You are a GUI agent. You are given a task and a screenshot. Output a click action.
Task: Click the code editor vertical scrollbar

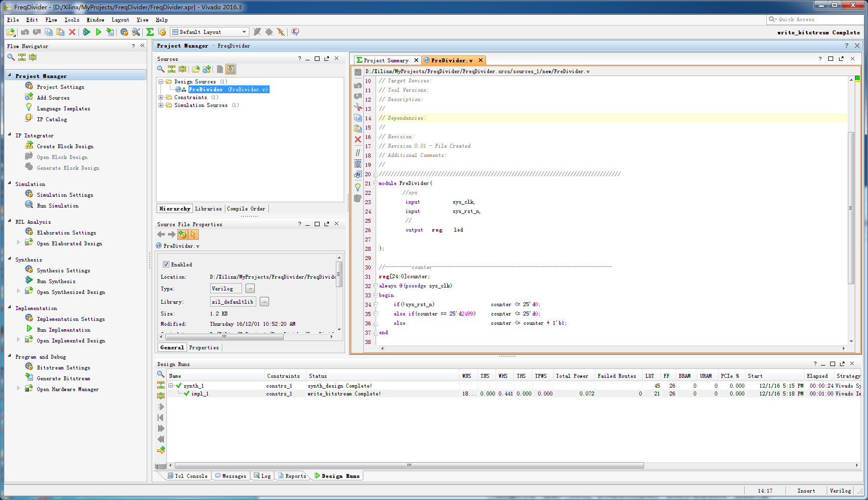[851, 208]
